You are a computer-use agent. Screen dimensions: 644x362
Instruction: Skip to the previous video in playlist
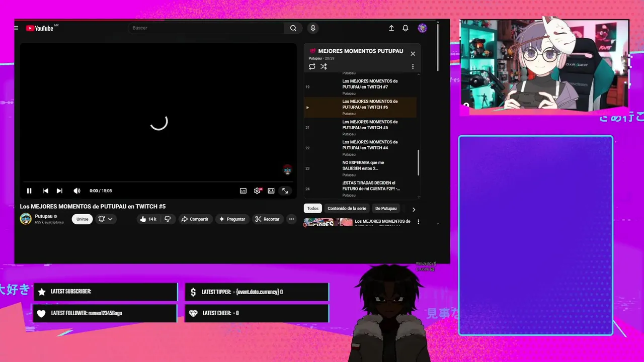click(45, 191)
